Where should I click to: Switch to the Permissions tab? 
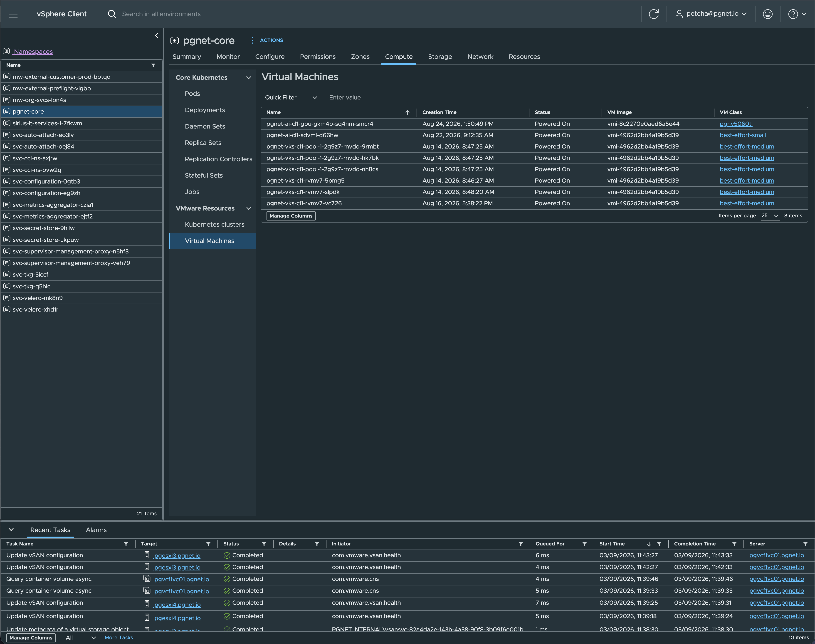(x=318, y=57)
